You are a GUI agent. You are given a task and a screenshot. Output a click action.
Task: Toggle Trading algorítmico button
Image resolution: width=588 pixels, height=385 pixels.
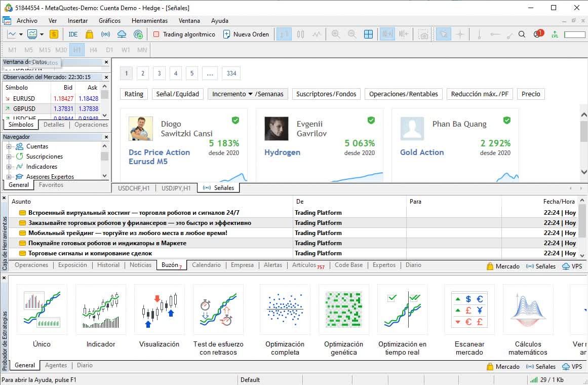(x=184, y=34)
